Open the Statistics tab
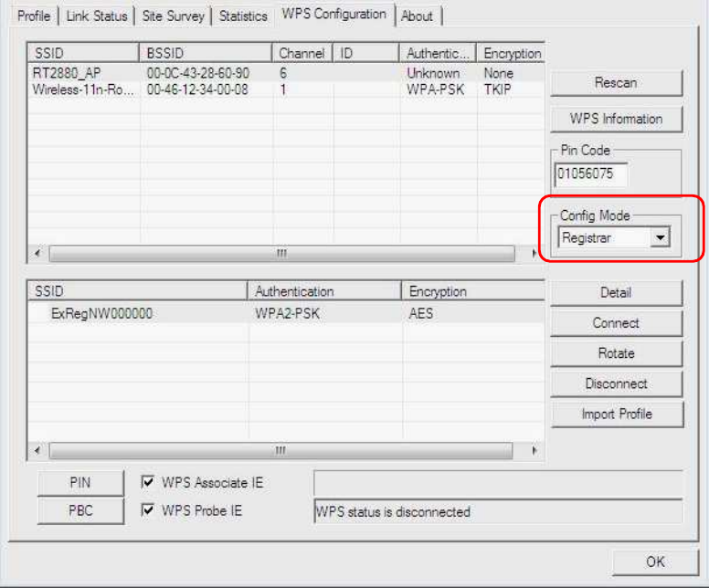 243,16
